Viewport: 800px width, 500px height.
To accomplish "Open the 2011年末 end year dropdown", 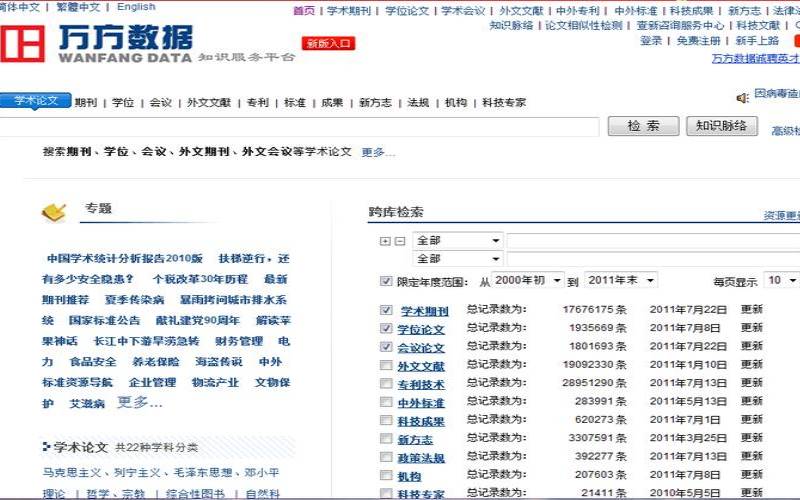I will pyautogui.click(x=620, y=280).
